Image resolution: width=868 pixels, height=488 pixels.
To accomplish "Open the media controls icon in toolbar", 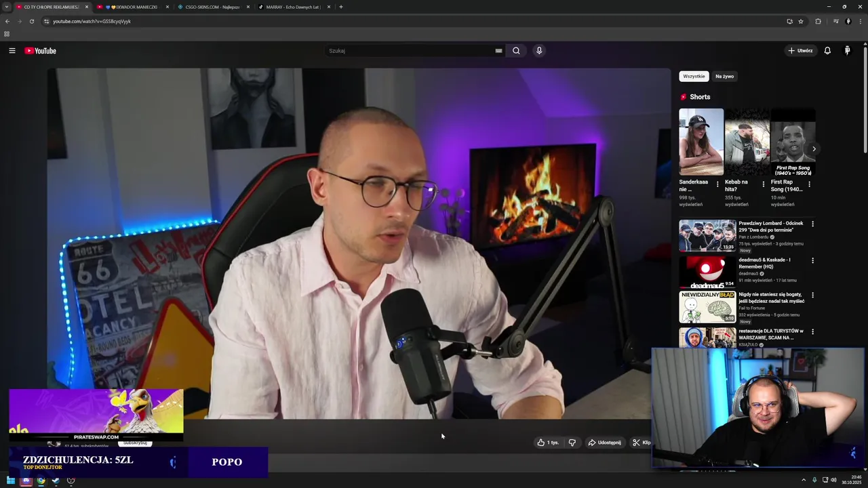I will [836, 21].
